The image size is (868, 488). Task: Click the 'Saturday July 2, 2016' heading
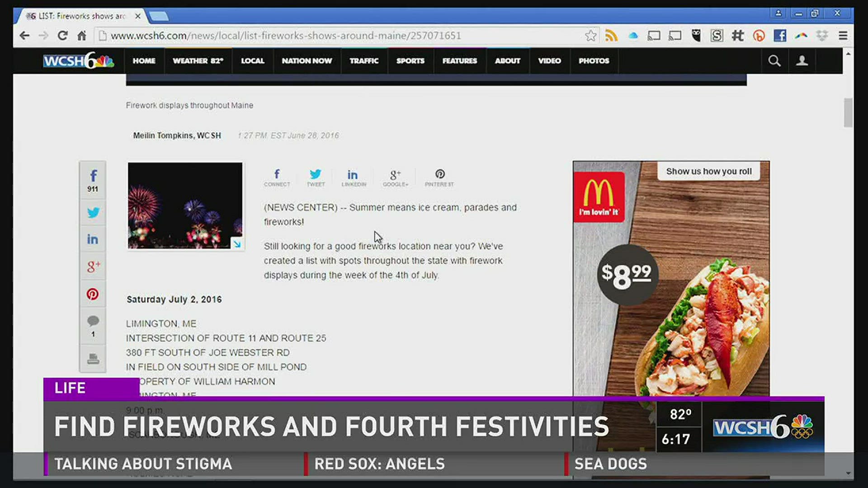point(174,300)
